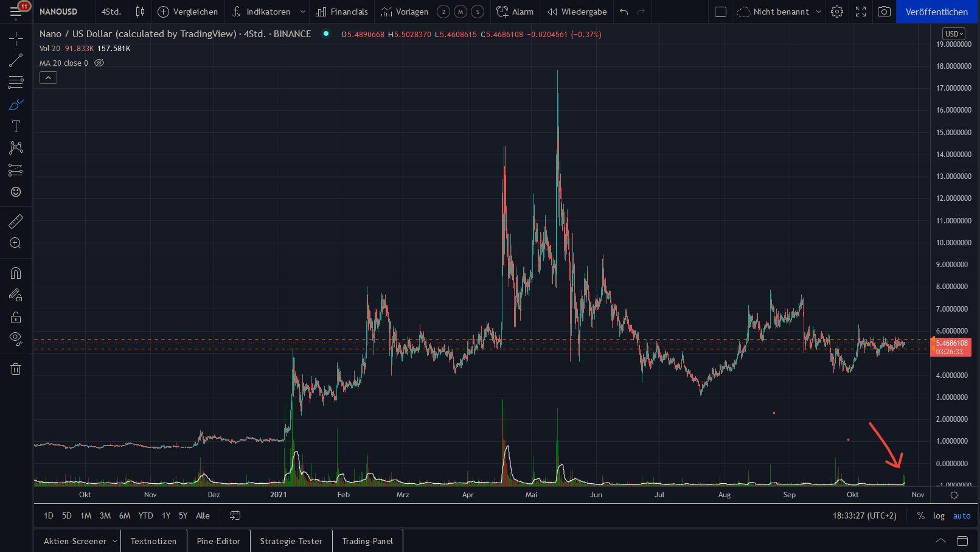Click the green market status dot

click(326, 33)
